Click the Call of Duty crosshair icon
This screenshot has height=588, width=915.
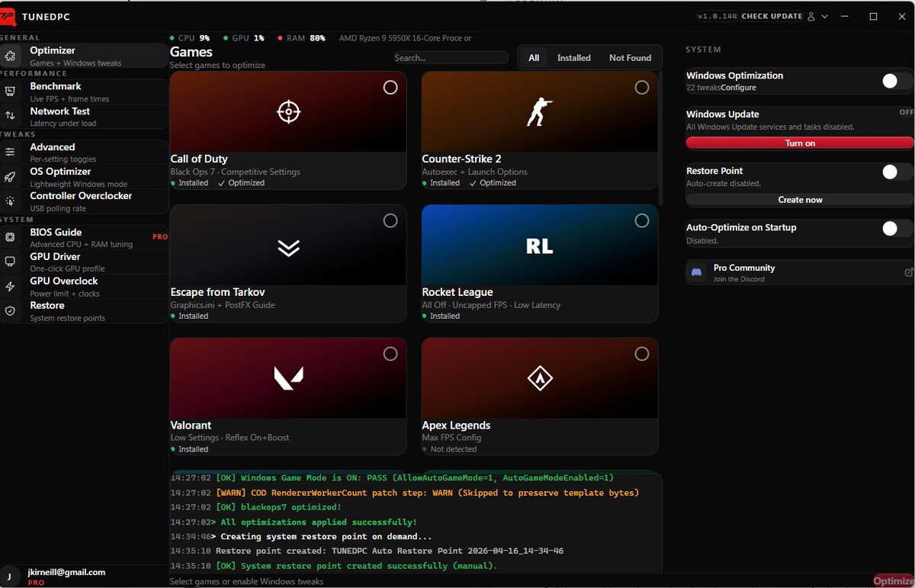point(288,112)
